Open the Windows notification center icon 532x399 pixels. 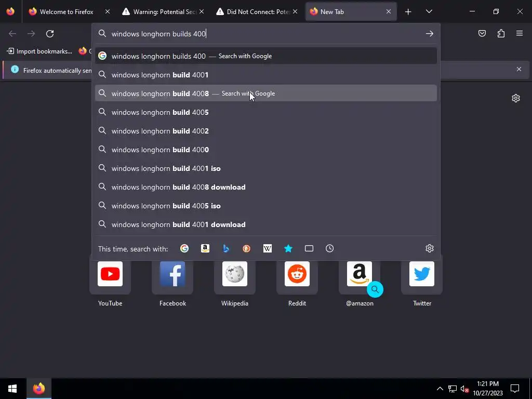515,389
